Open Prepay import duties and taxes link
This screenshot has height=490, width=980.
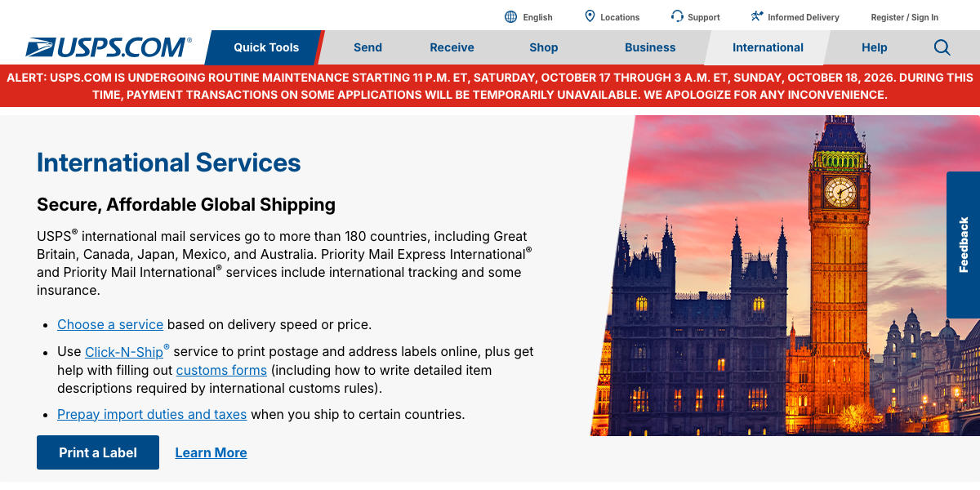tap(152, 414)
